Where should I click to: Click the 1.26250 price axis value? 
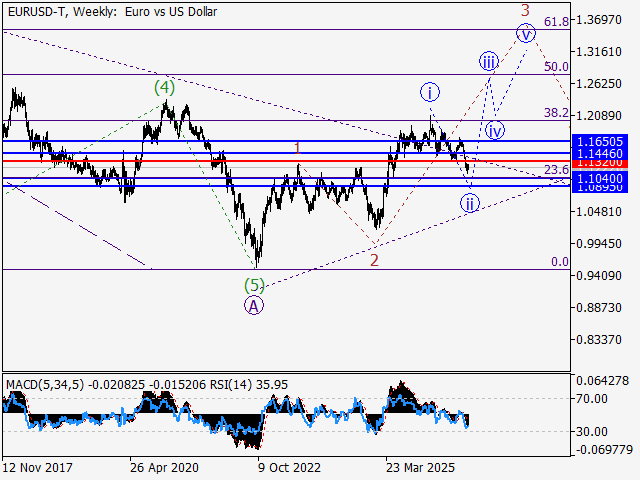click(598, 84)
